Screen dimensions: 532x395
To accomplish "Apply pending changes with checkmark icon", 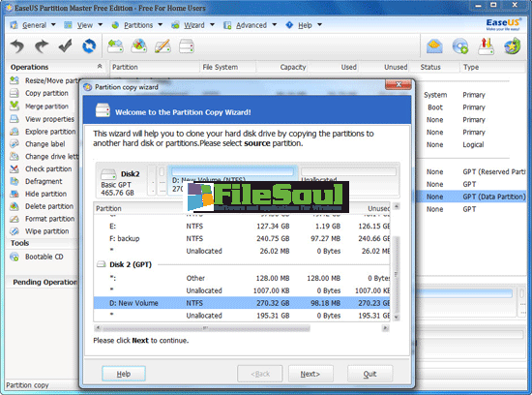I will click(65, 46).
